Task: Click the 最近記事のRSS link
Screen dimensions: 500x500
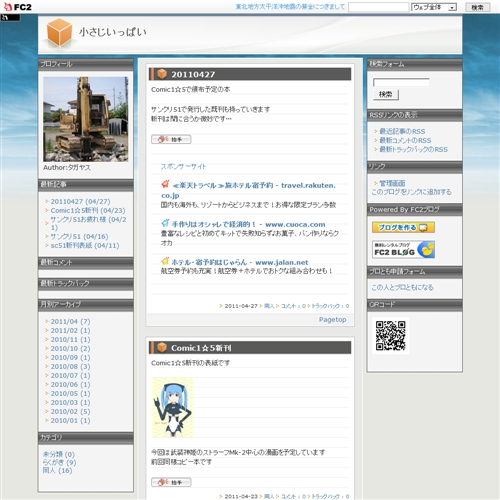Action: [x=402, y=131]
